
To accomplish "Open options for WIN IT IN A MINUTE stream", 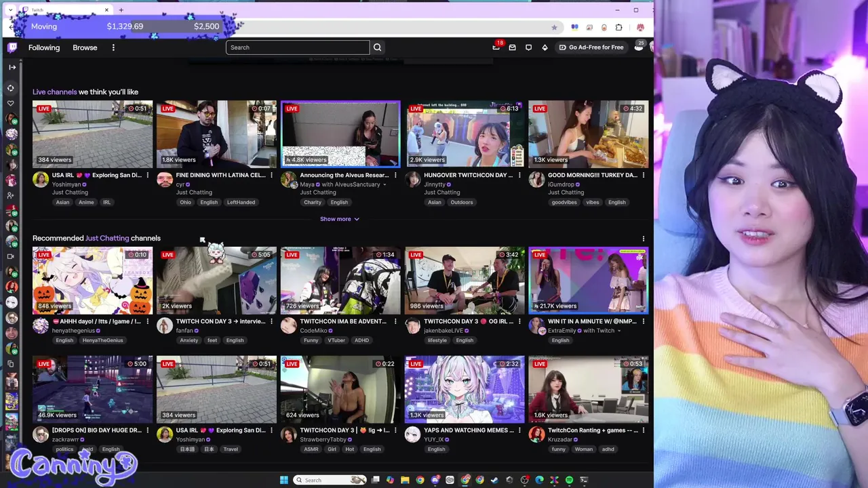I will pyautogui.click(x=644, y=321).
